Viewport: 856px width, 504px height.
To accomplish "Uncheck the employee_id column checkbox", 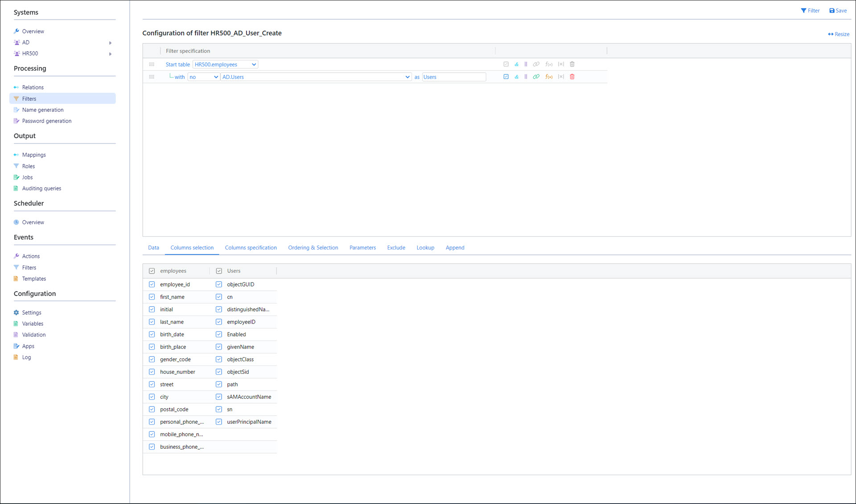I will (x=152, y=284).
